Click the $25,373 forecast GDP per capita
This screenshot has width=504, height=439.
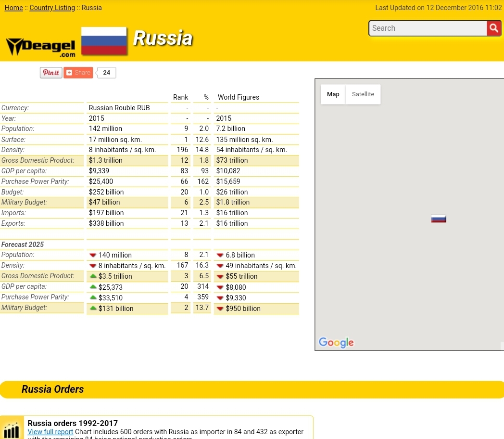tap(111, 287)
